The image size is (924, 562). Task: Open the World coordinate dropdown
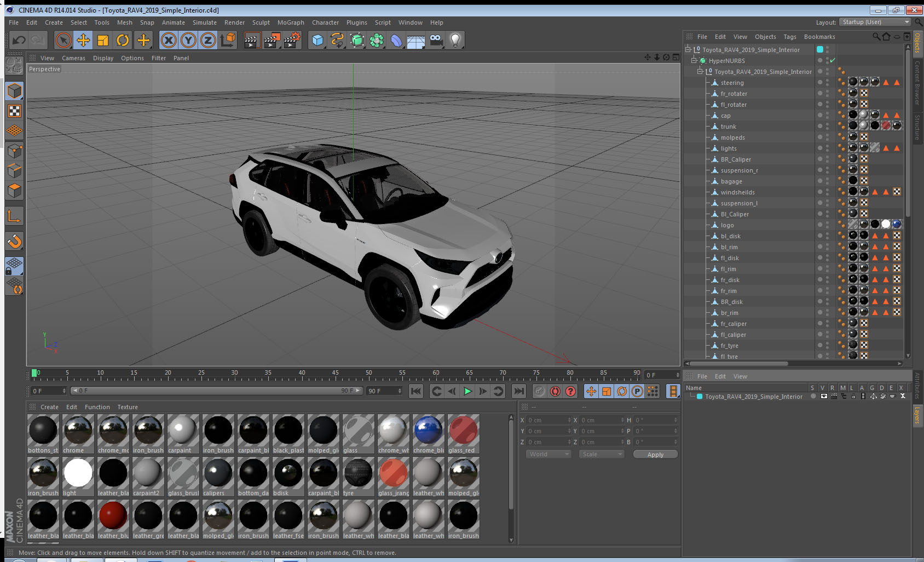coord(549,454)
